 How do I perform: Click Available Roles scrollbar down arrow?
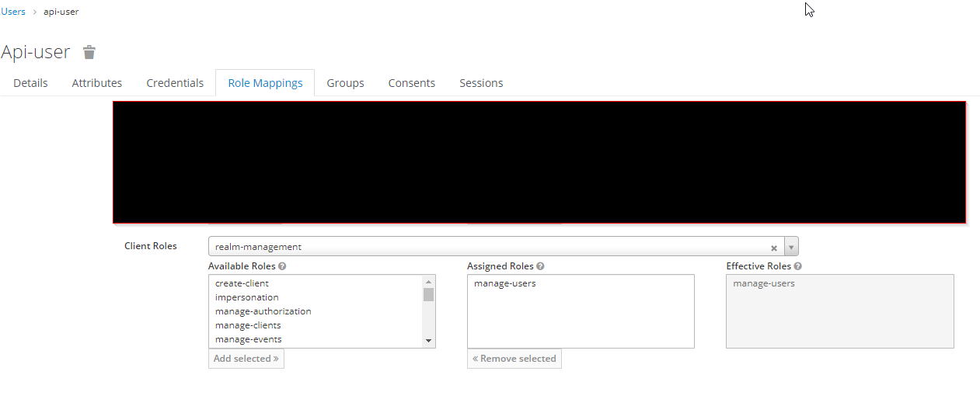[x=428, y=341]
